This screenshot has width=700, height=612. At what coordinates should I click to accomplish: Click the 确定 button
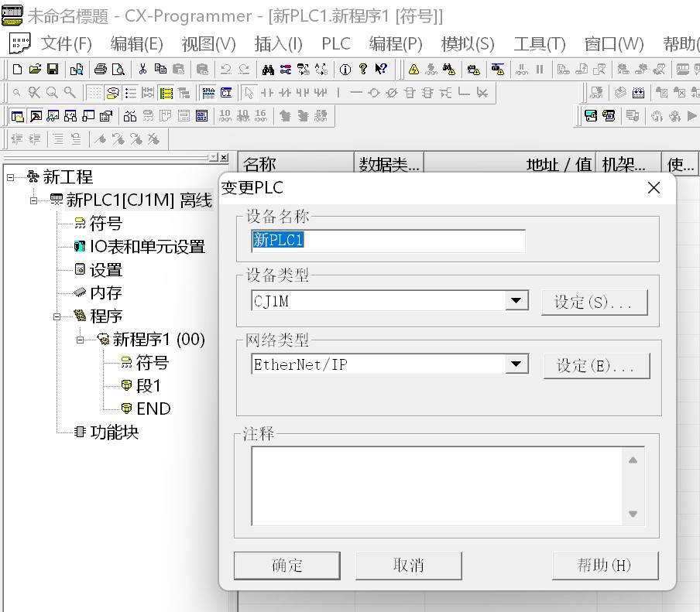pos(287,566)
